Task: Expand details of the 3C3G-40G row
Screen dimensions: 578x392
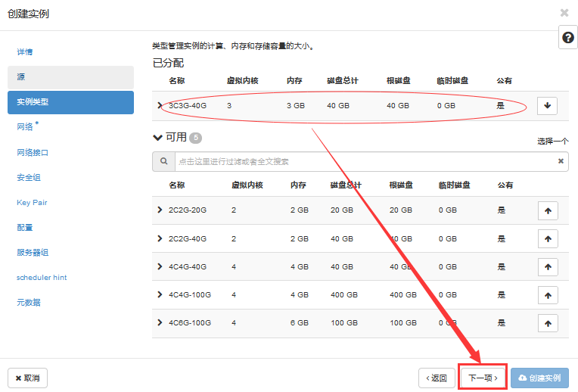Action: tap(159, 105)
